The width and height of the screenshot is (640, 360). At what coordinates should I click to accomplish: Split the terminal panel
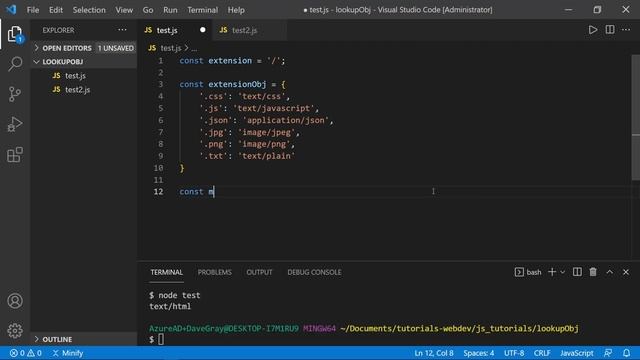coord(577,272)
